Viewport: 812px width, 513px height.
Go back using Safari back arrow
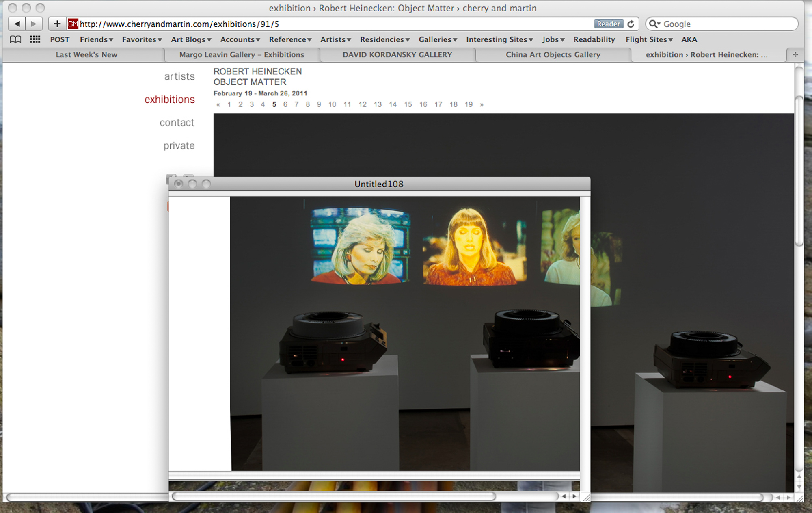pyautogui.click(x=17, y=24)
